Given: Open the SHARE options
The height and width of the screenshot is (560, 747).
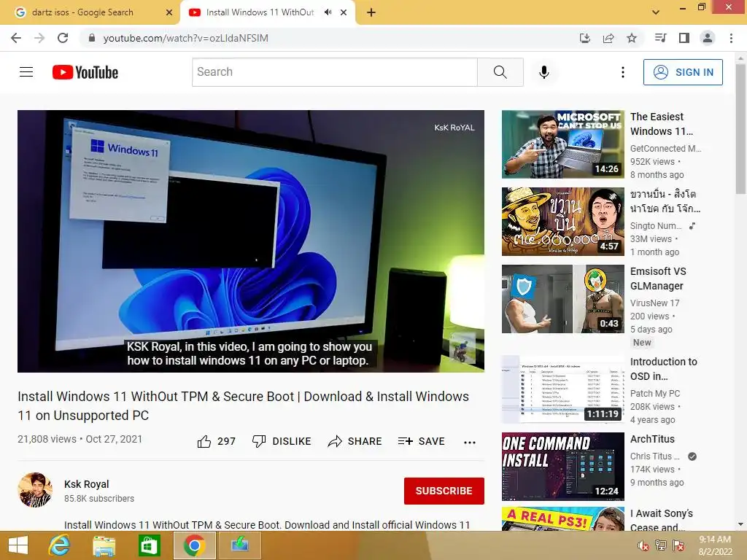Looking at the screenshot, I should click(x=355, y=441).
